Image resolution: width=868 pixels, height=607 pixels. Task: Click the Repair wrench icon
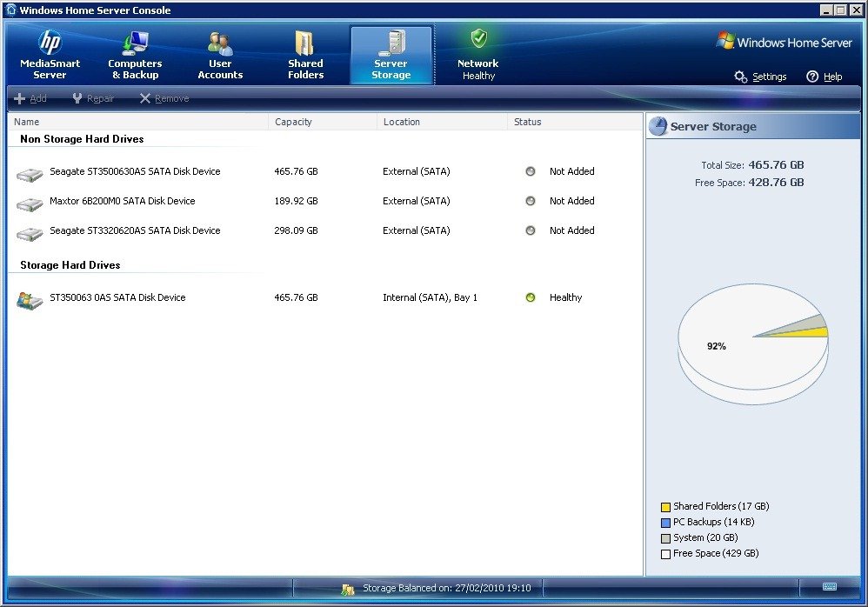click(x=77, y=98)
